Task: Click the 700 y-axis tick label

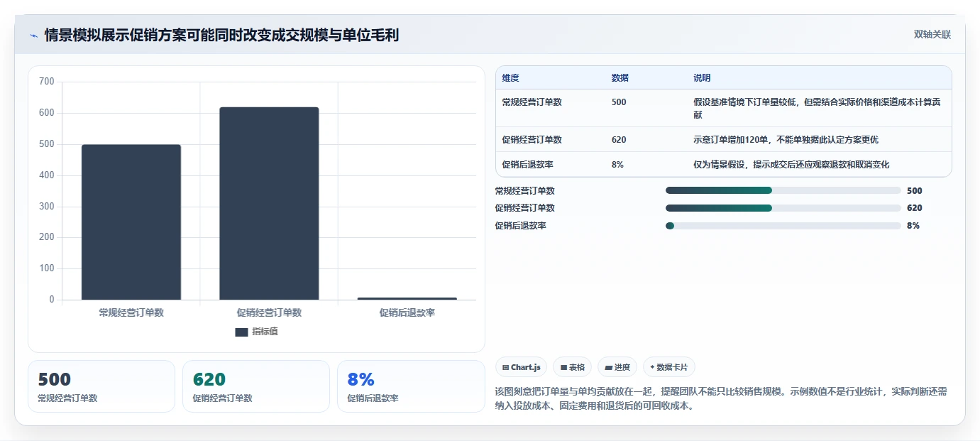Action: tap(47, 82)
